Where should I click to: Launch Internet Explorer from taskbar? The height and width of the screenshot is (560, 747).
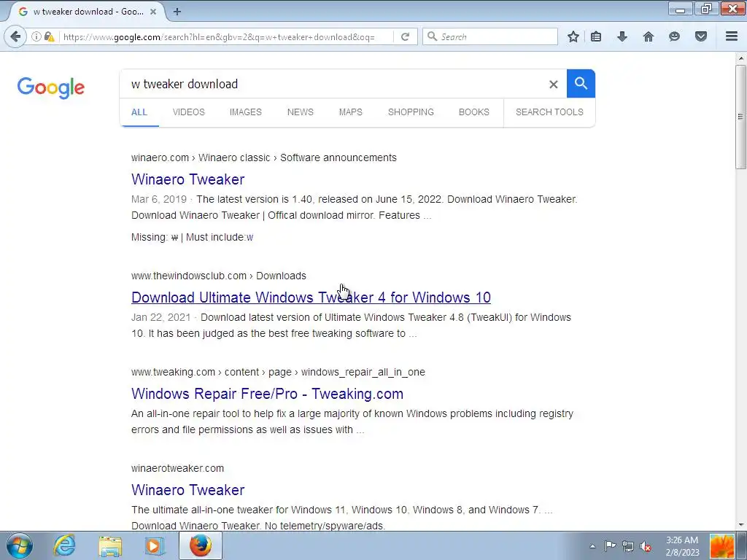tap(64, 545)
